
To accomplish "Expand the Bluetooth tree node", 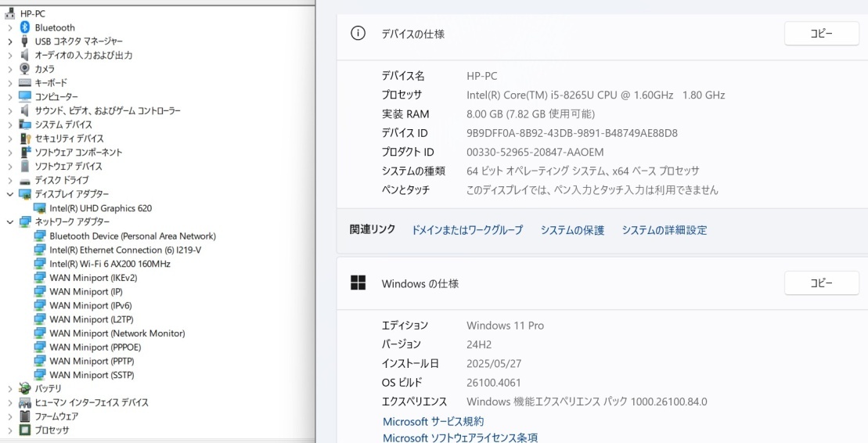I will [10, 27].
